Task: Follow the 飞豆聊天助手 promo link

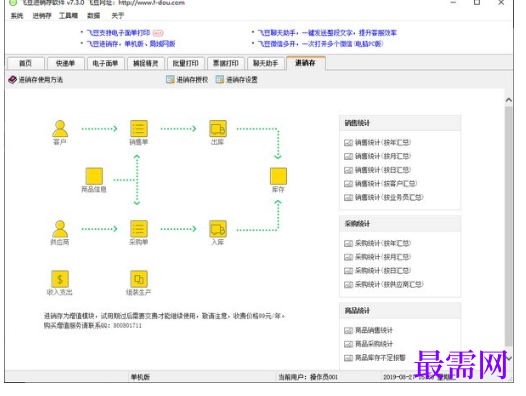Action: click(327, 33)
